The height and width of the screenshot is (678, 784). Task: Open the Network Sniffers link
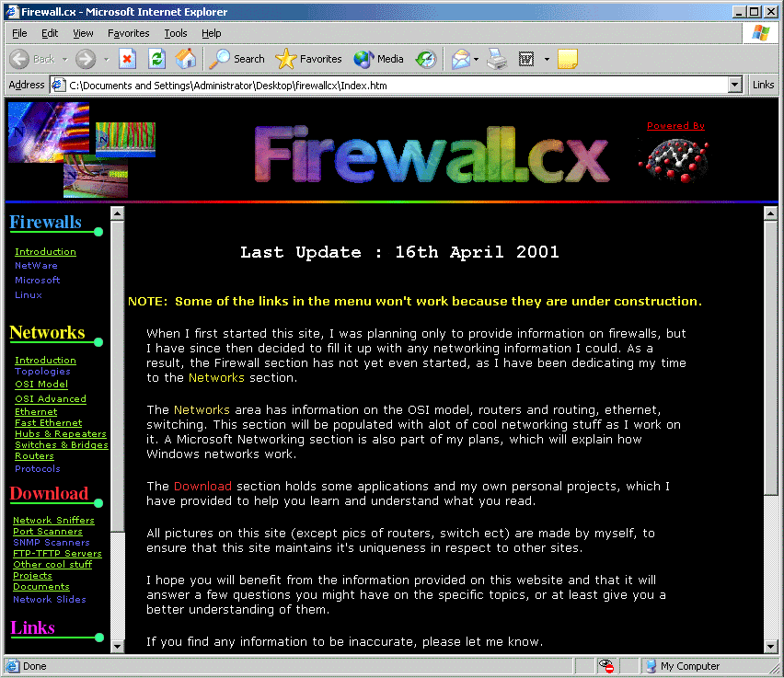(x=53, y=520)
